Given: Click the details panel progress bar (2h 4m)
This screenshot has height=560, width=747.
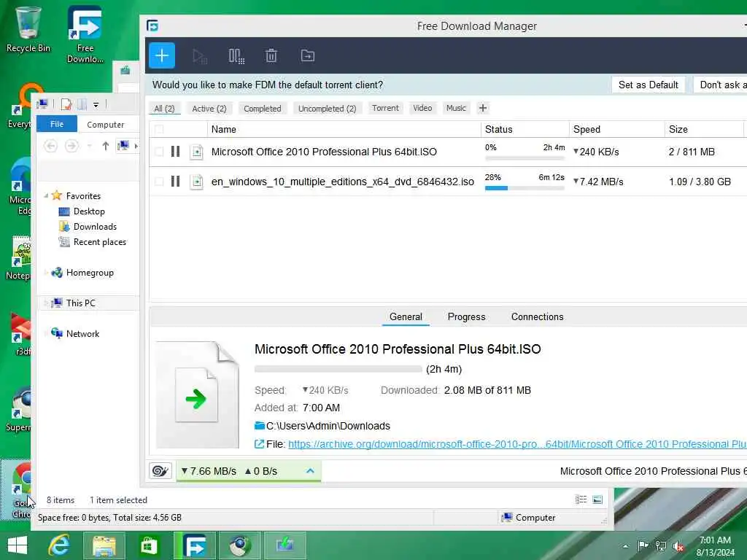Looking at the screenshot, I should (x=338, y=369).
